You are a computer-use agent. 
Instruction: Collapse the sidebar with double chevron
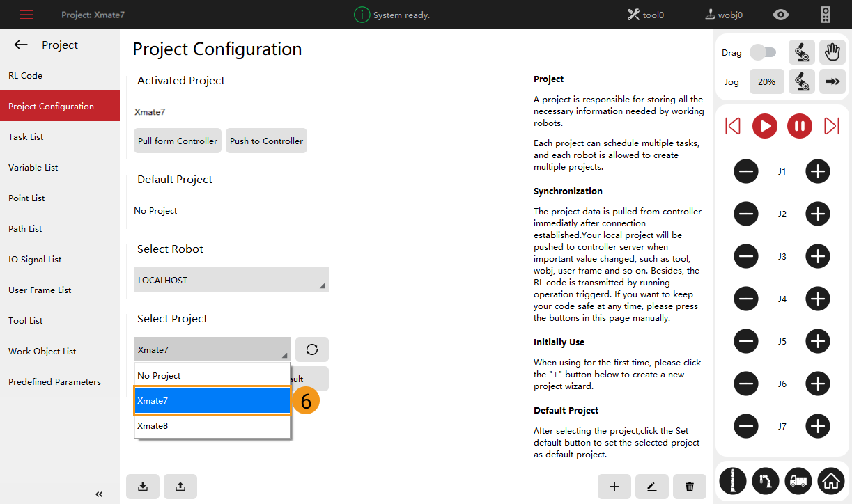point(99,494)
